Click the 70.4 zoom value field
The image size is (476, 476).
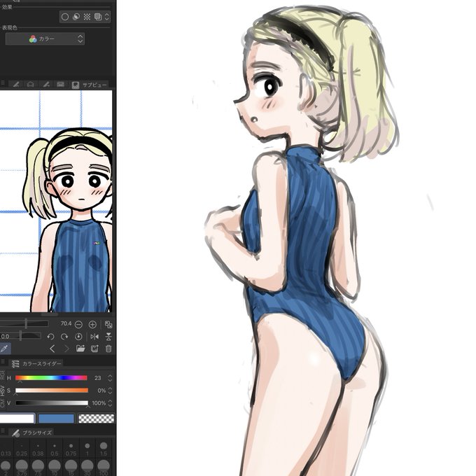point(66,323)
